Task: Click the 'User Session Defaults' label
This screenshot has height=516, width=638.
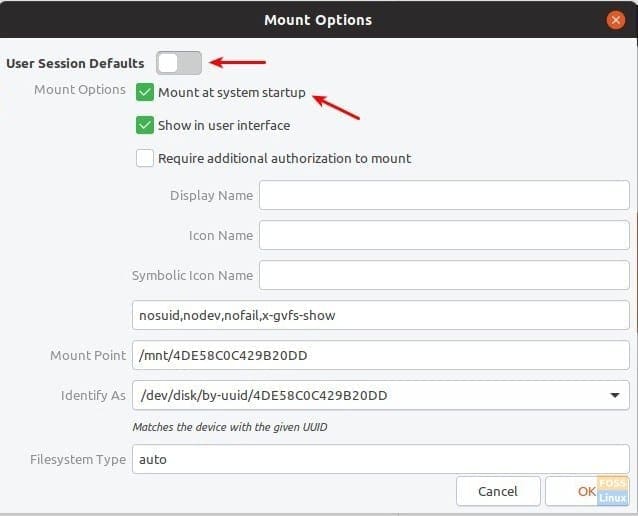Action: (x=75, y=63)
